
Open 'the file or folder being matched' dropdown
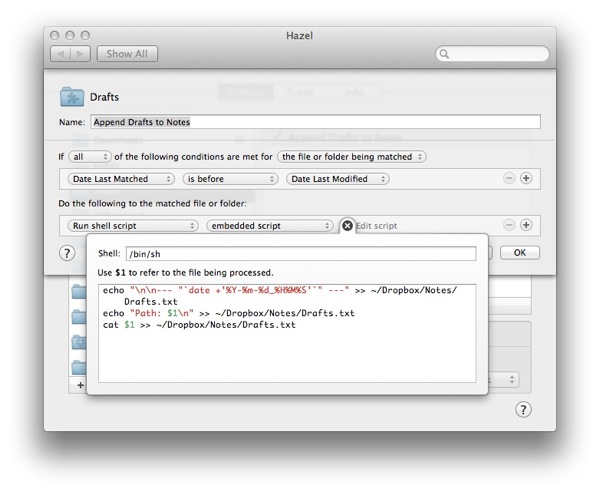351,157
